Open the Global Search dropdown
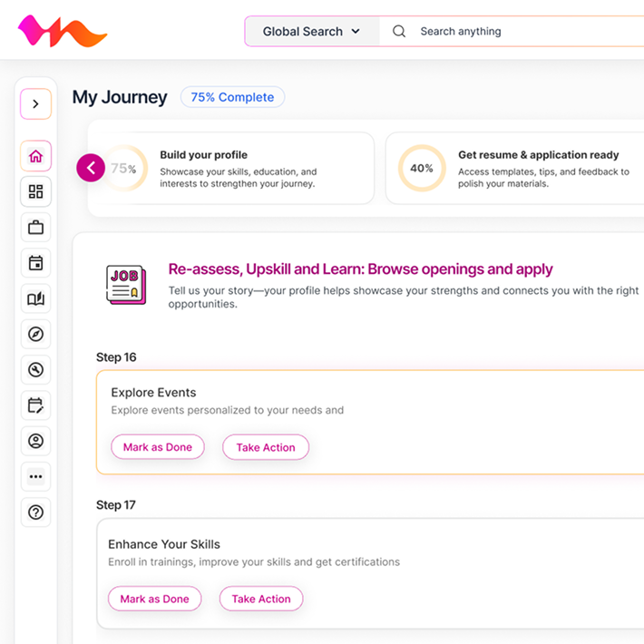644x644 pixels. [311, 32]
